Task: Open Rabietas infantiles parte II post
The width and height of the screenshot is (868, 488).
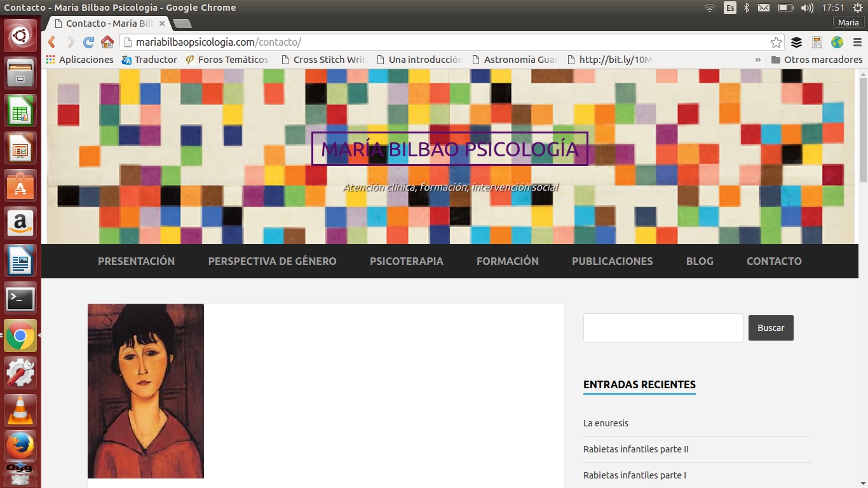Action: 636,449
